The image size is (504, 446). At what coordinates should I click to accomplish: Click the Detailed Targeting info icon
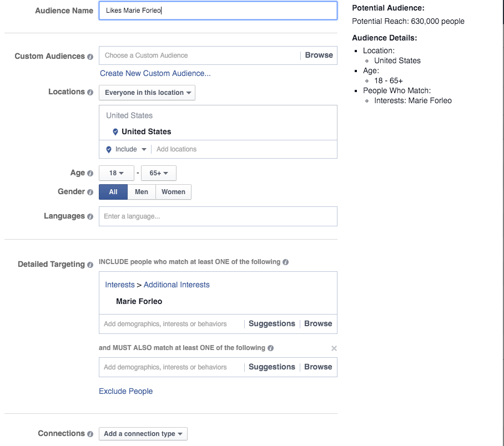pos(90,265)
